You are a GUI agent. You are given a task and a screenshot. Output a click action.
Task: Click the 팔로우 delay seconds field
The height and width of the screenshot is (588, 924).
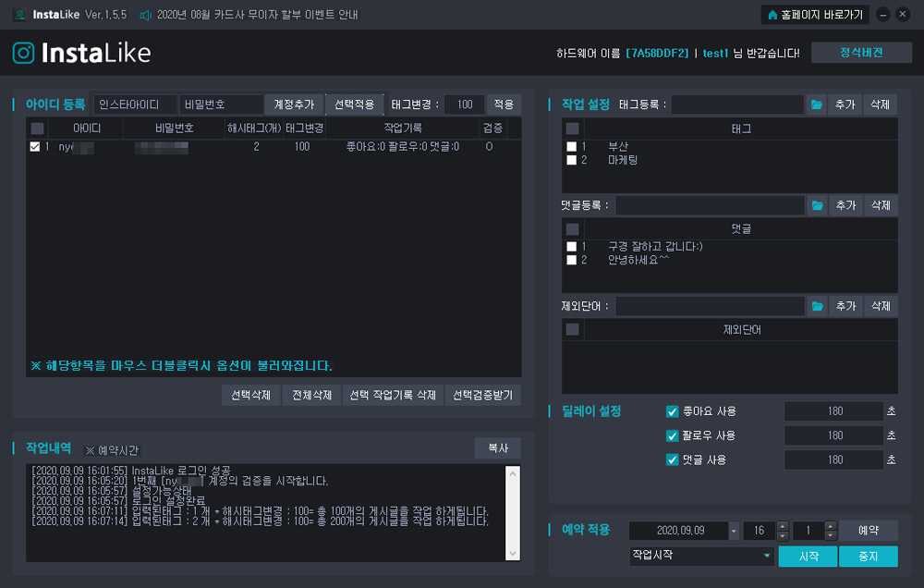833,435
